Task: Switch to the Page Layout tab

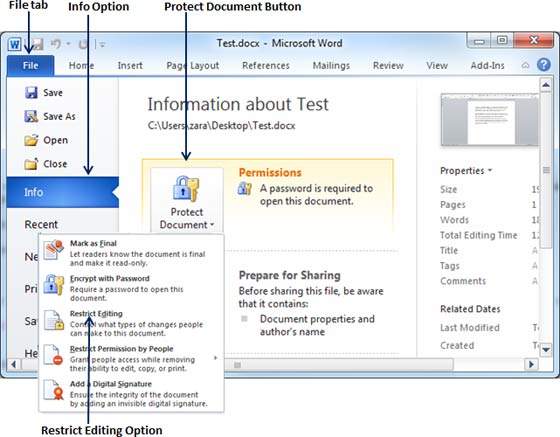Action: (192, 65)
